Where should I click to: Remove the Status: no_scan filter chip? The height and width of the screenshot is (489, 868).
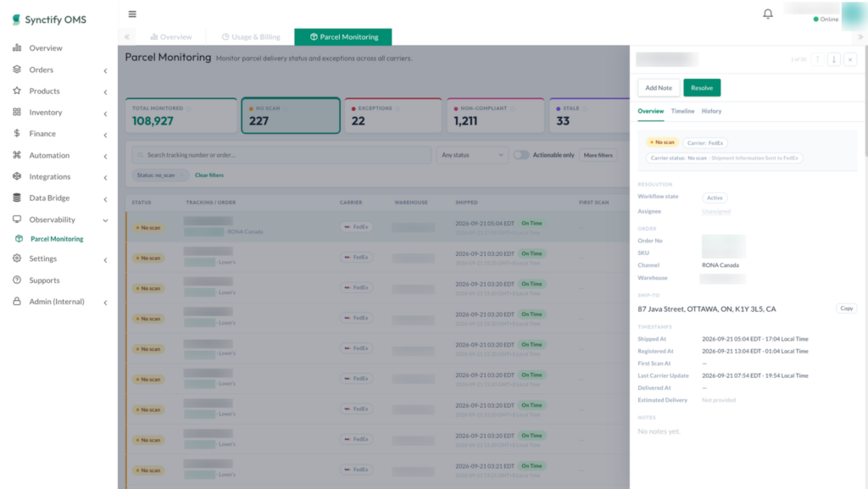coord(181,175)
